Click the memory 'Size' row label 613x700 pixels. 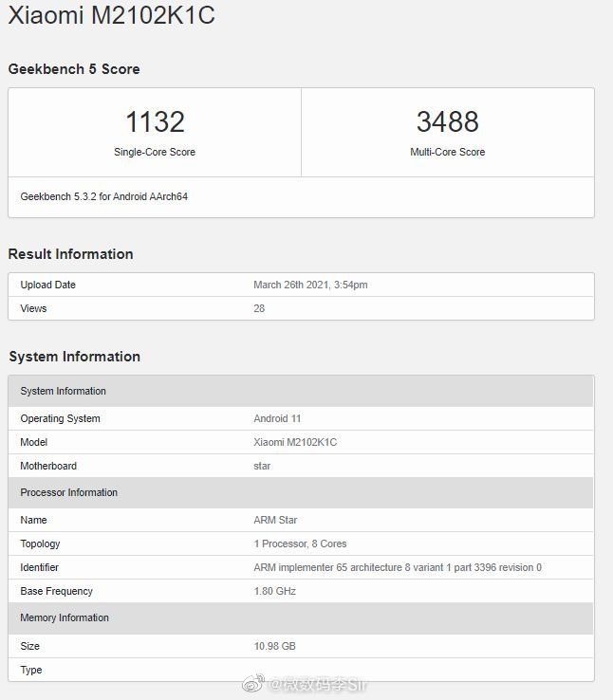point(30,646)
